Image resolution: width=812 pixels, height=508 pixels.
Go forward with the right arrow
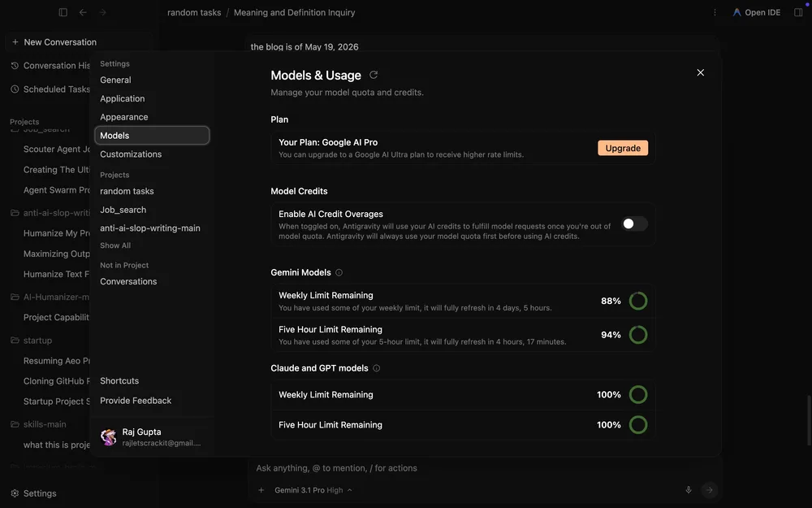click(102, 12)
